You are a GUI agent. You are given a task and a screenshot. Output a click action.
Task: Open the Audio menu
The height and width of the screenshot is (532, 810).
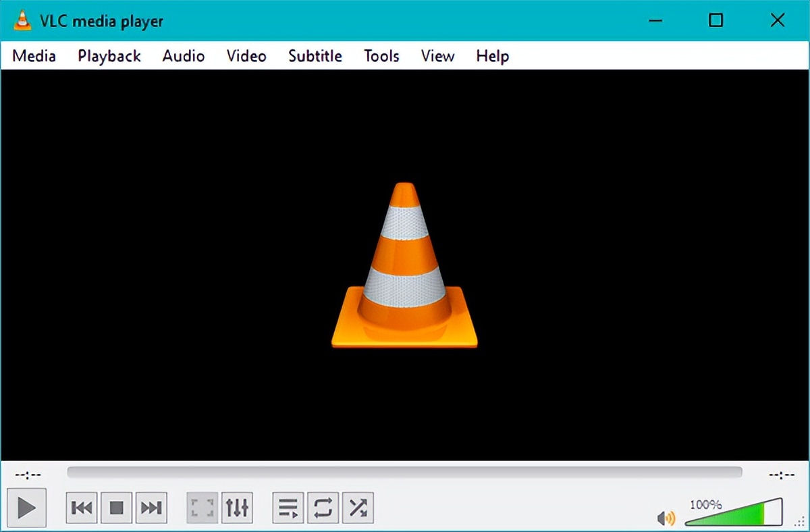(182, 56)
